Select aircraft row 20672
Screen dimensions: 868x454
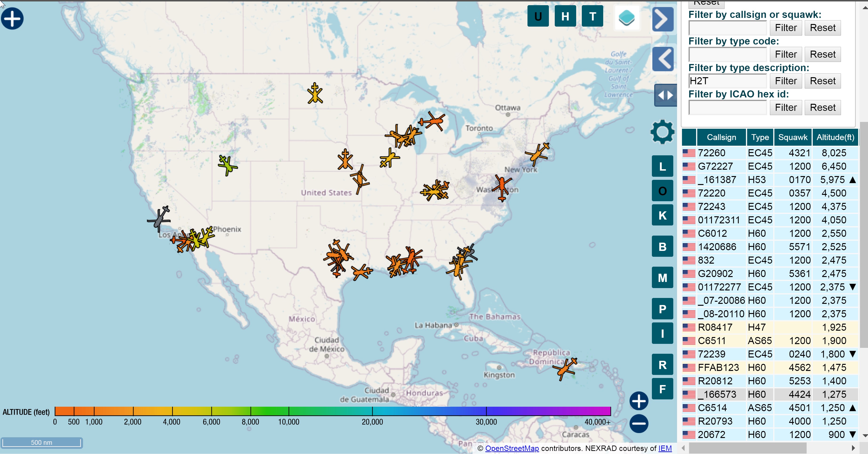point(770,434)
